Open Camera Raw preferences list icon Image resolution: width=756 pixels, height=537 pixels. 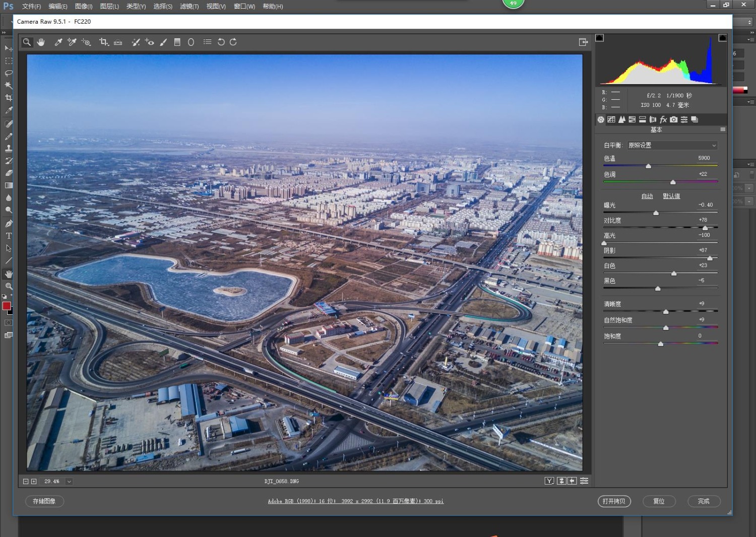coord(207,42)
